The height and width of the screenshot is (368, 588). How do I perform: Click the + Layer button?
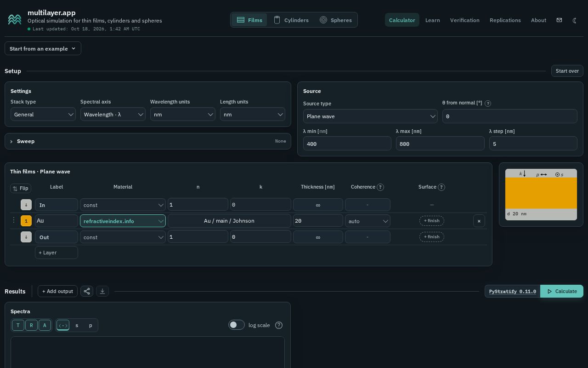[57, 253]
